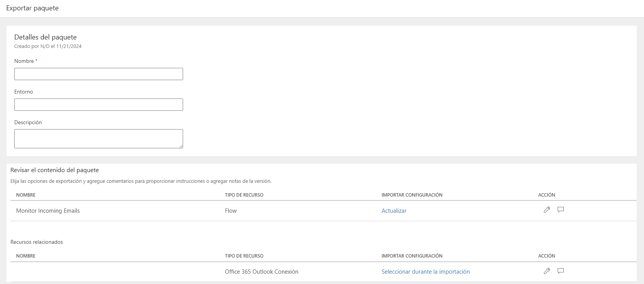The height and width of the screenshot is (284, 644).
Task: Click 'Seleccionar durante la importación' link
Action: 425,272
